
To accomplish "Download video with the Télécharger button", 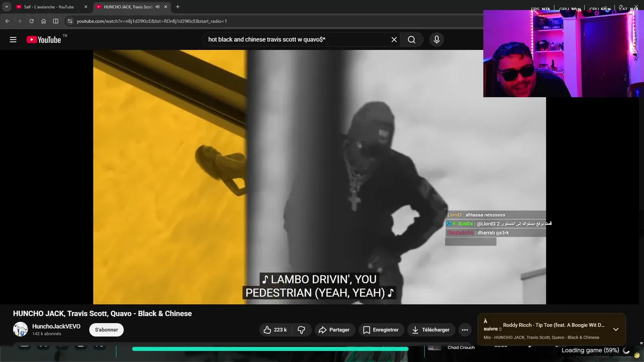I will (431, 330).
